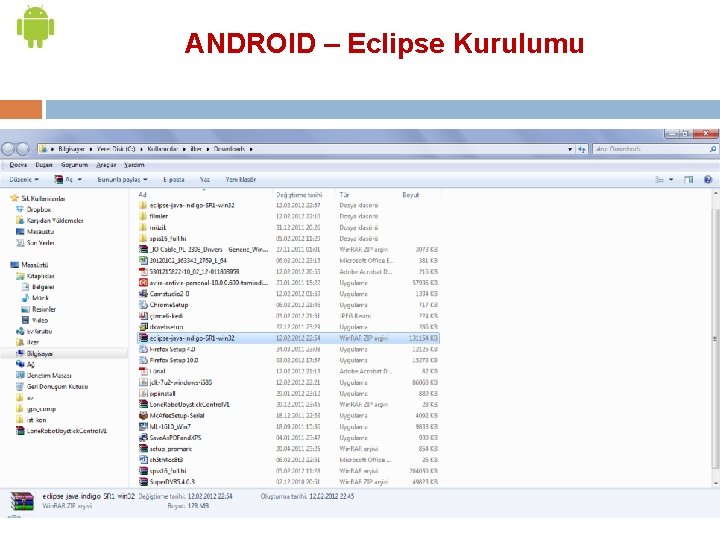Select the WinRAR zip file eclipse-java-indigo-SR1-win32

288,338
